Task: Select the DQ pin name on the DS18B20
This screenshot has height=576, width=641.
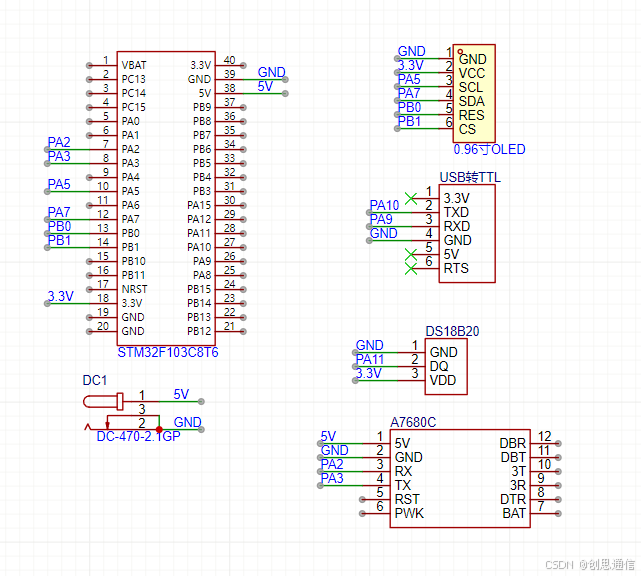Action: point(439,366)
